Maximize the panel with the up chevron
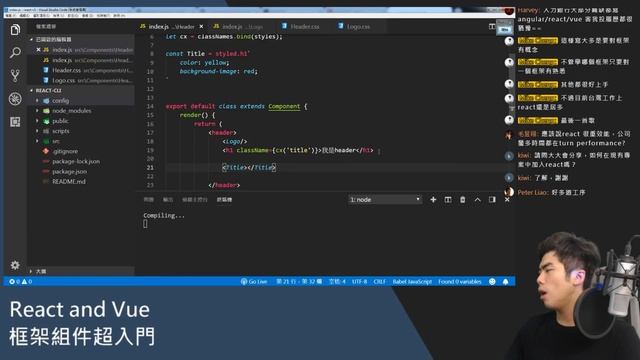The image size is (640, 360). pyautogui.click(x=477, y=200)
